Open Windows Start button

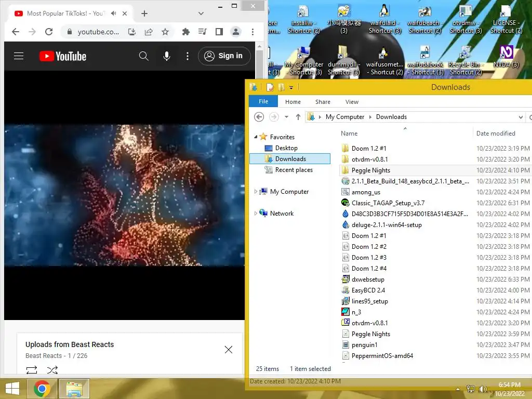point(12,389)
